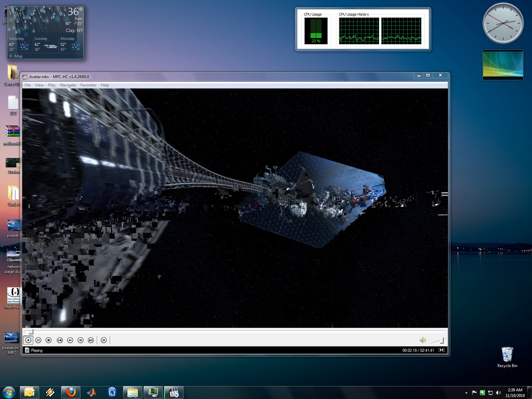Click the playback time counter 00:02:19 / 02:41:41
This screenshot has height=399, width=532.
pos(418,350)
